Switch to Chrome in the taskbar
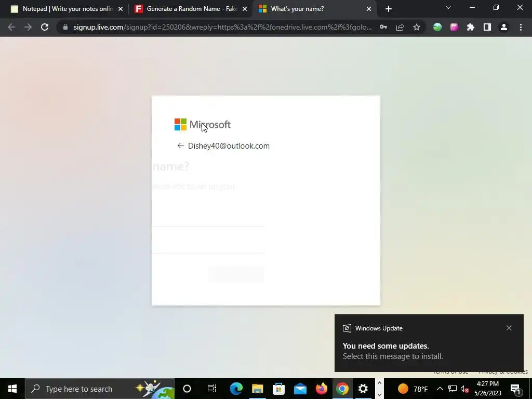Screen dimensions: 532x399 pyautogui.click(x=342, y=389)
